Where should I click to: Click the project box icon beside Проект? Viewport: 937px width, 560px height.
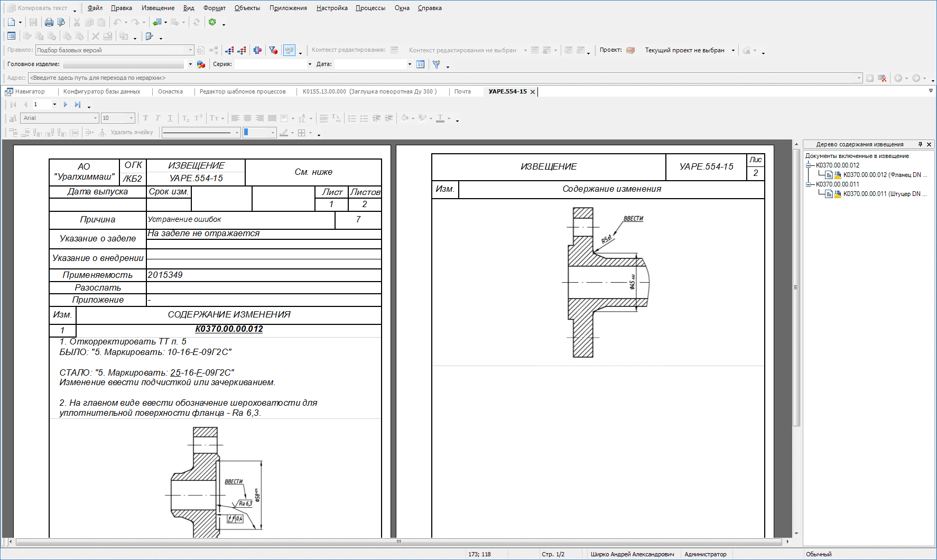coord(630,50)
